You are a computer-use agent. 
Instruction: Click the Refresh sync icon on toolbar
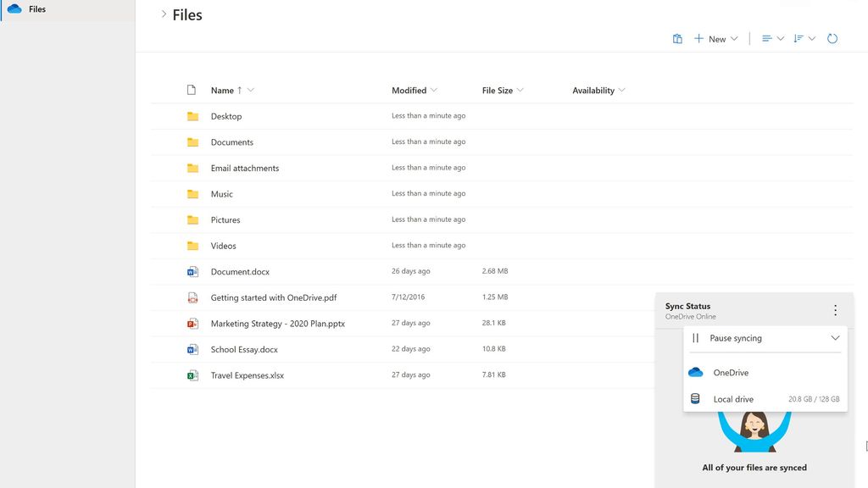(x=832, y=38)
